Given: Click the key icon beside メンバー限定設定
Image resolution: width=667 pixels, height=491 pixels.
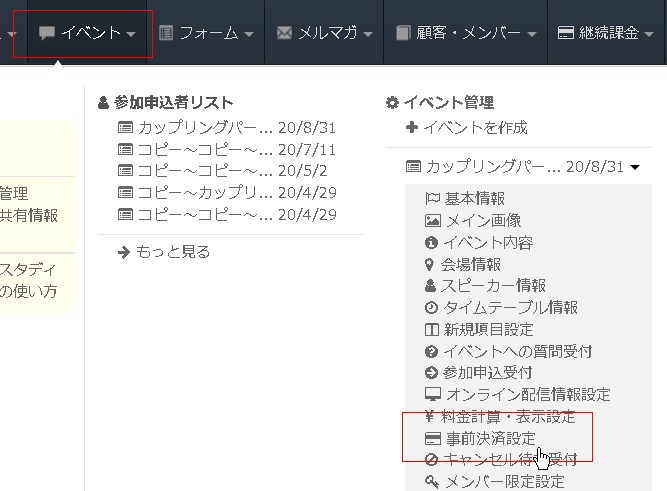Looking at the screenshot, I should point(432,482).
